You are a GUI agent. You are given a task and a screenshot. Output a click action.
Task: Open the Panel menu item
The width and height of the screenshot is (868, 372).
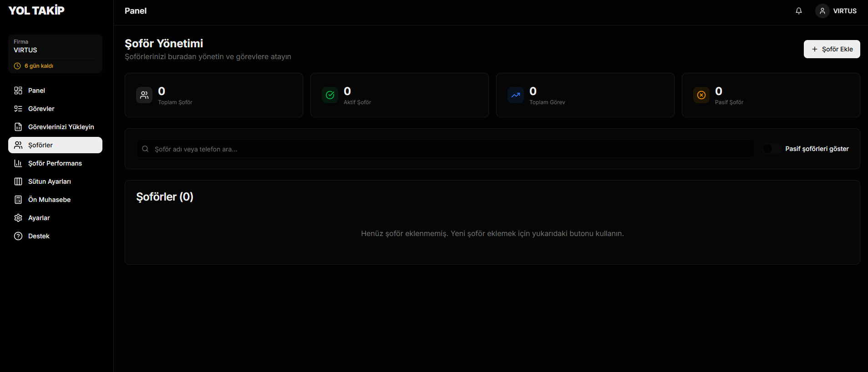tap(36, 90)
